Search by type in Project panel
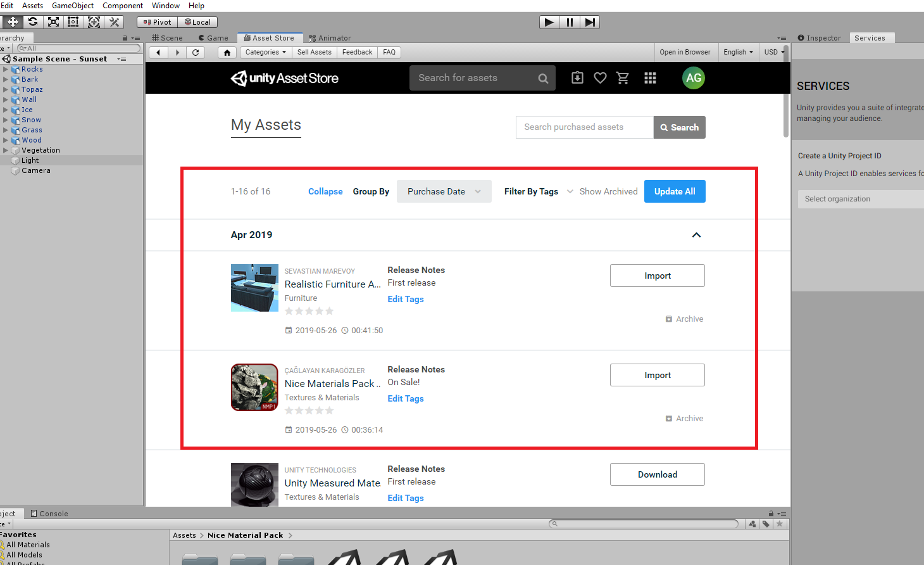This screenshot has width=924, height=565. pyautogui.click(x=752, y=524)
